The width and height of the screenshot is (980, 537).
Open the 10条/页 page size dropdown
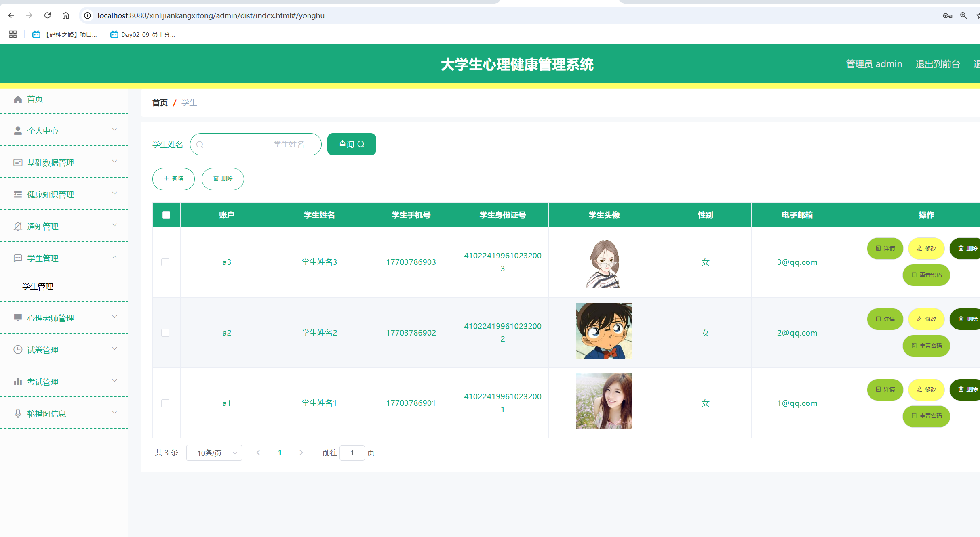click(x=214, y=453)
